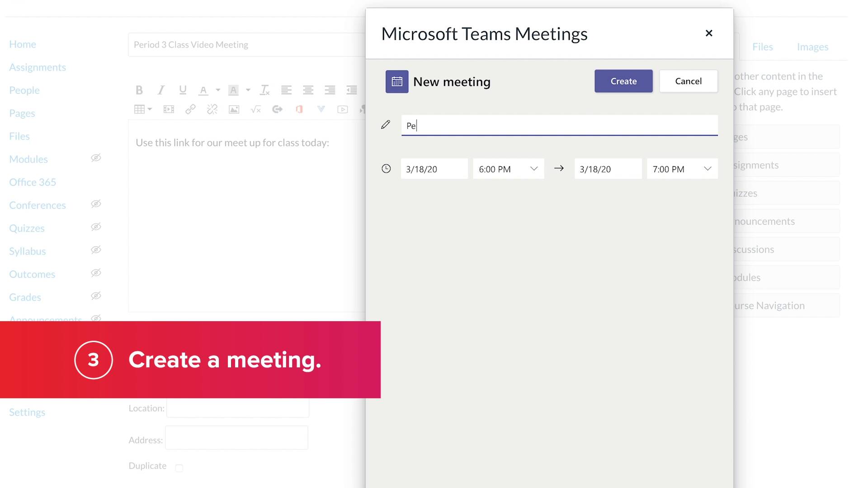
Task: Expand the text color dropdown arrow
Action: [x=217, y=90]
